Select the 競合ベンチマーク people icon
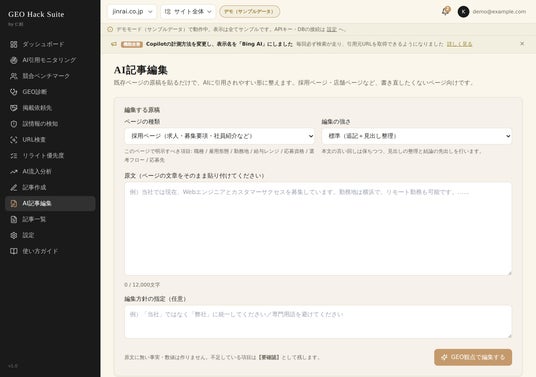Screen dimensions: 536x377 tap(14, 76)
